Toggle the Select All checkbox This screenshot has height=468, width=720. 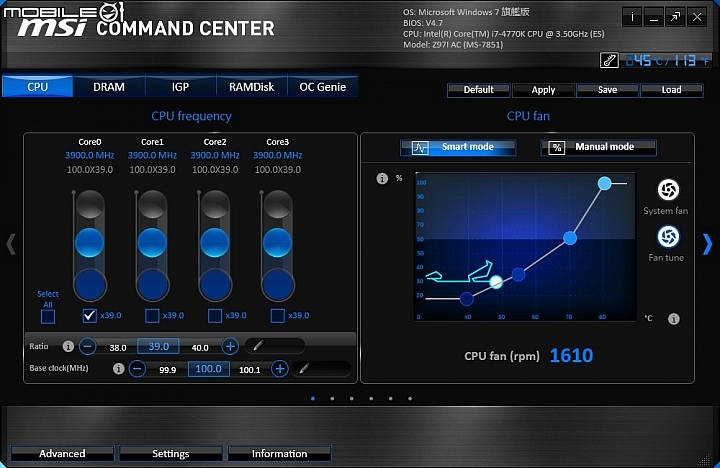[48, 316]
